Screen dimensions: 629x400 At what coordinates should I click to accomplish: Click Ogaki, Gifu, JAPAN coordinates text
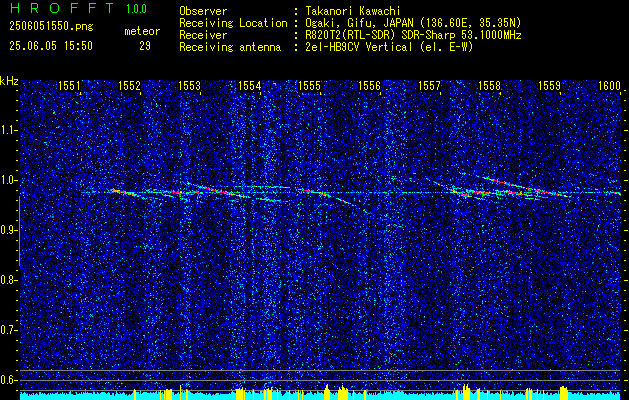(413, 23)
